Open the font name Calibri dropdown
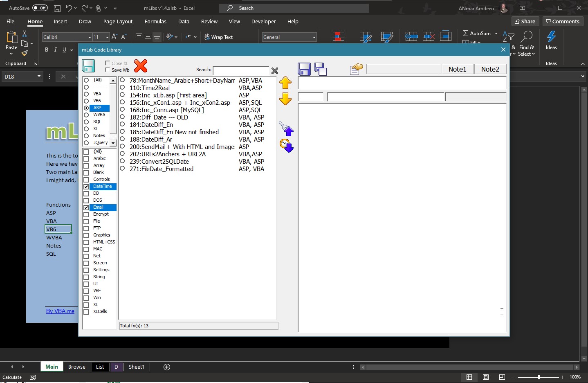Screen dimensions: 588x383 (89, 37)
